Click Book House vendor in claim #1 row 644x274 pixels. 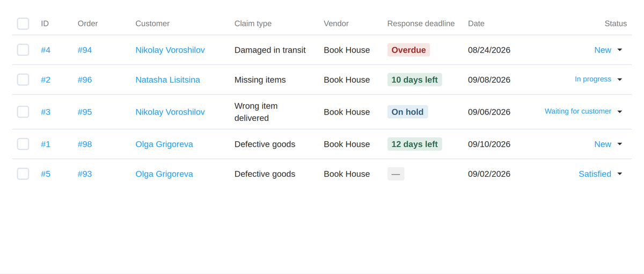[347, 144]
